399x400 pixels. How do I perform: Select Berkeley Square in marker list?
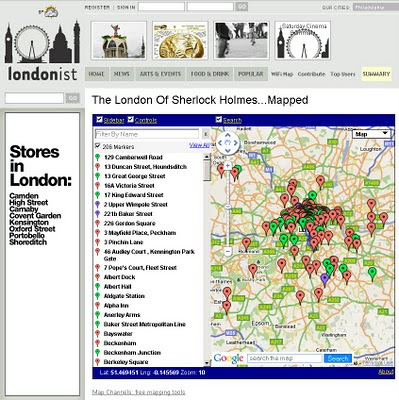[x=126, y=362]
